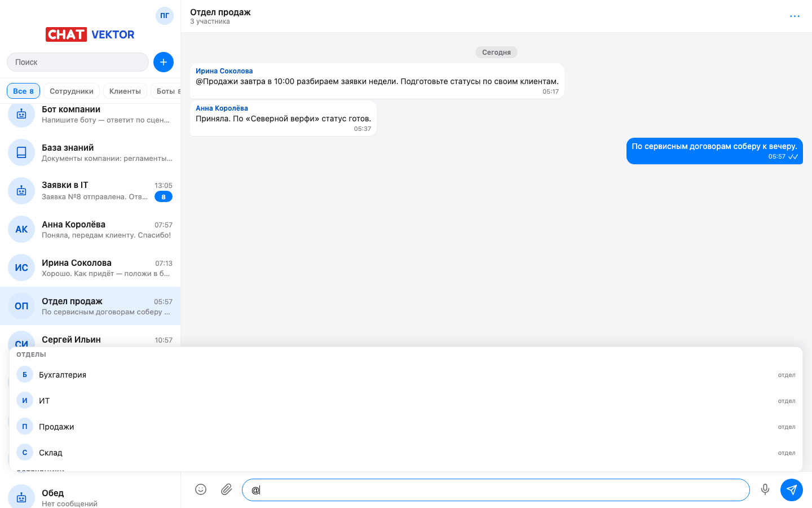Switch to the Боты filter tab
Viewport: 812px width, 508px height.
tap(167, 91)
